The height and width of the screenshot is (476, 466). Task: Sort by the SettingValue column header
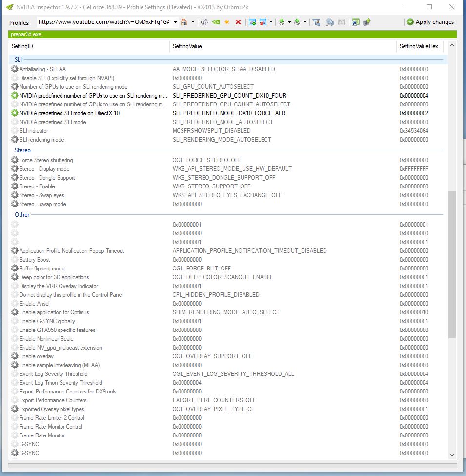[x=283, y=46]
